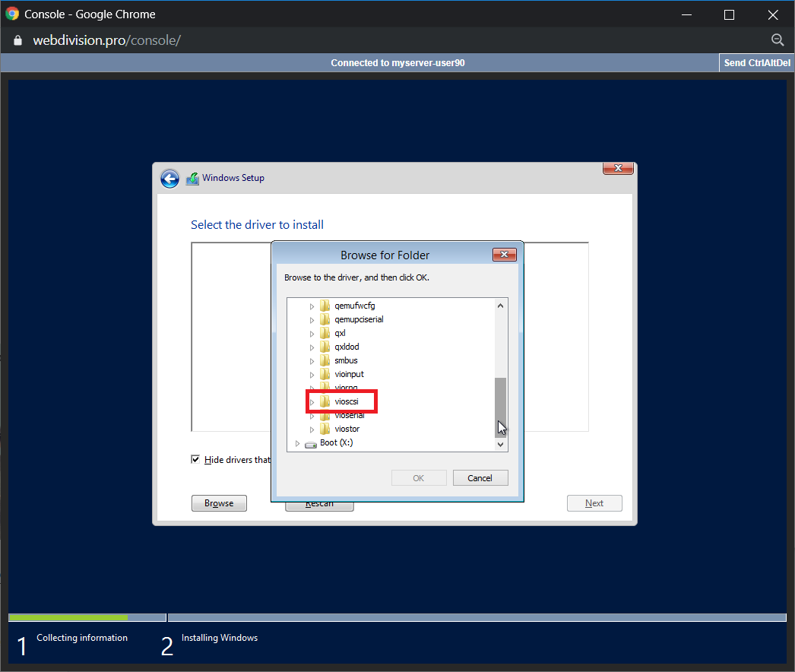
Task: Toggle the Hide drivers checkbox
Action: (x=196, y=460)
